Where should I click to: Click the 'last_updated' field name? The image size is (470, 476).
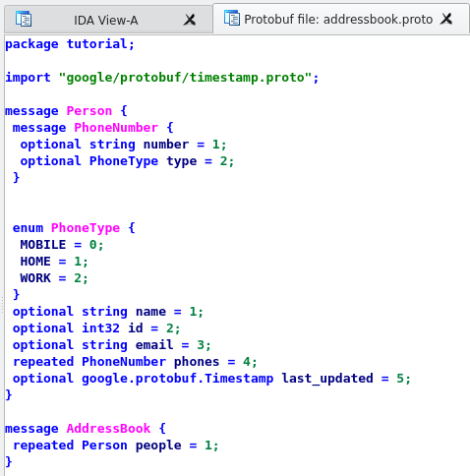(327, 379)
